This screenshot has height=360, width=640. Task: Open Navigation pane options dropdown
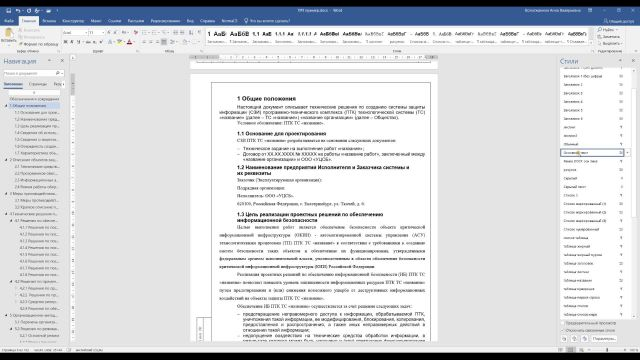[49, 61]
